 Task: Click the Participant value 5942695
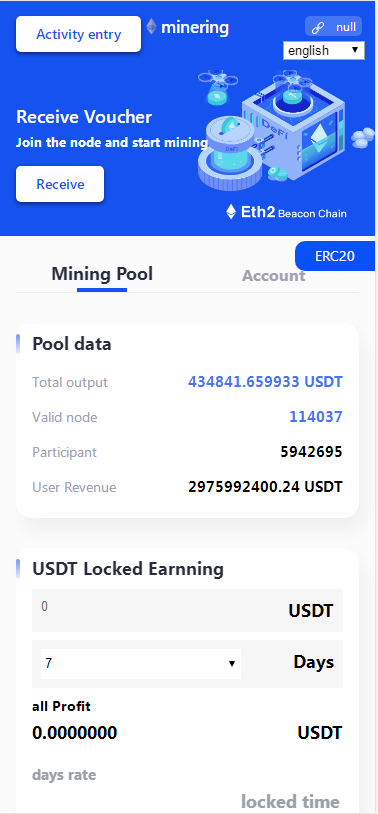pos(312,452)
